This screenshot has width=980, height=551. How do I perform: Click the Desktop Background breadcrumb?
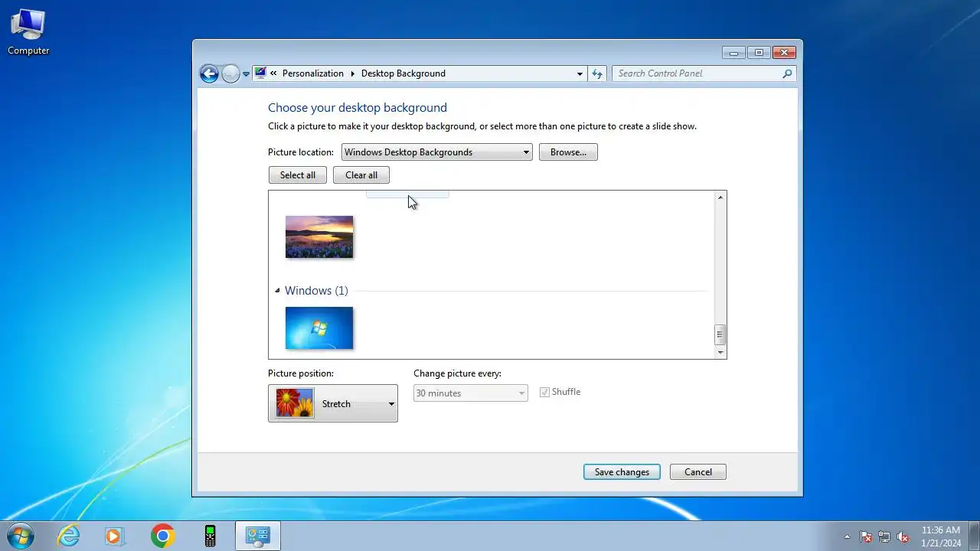click(403, 73)
